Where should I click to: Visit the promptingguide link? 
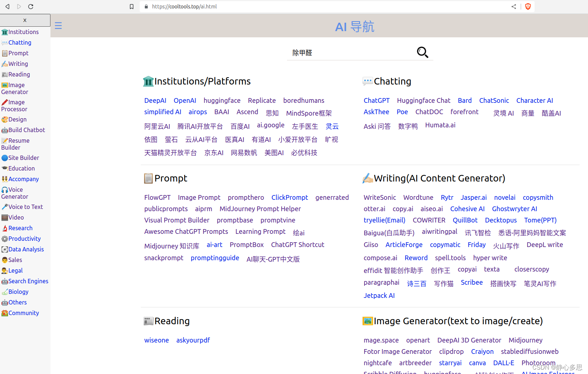[x=215, y=258]
